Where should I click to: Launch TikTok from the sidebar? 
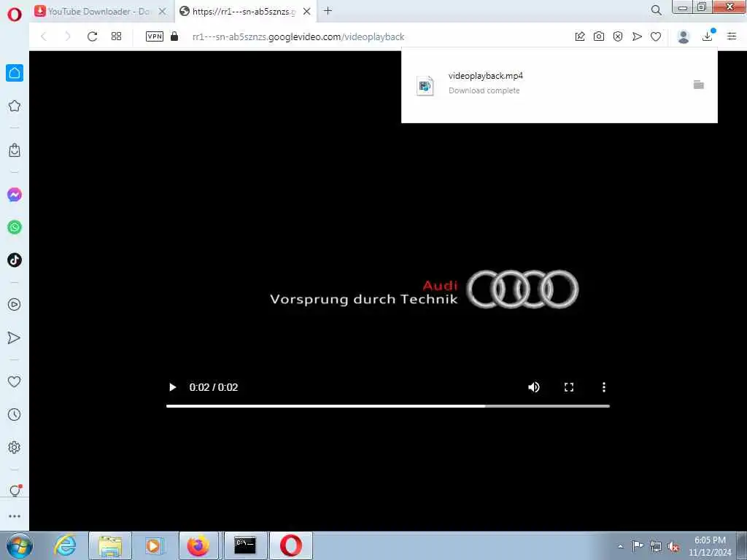(x=15, y=260)
